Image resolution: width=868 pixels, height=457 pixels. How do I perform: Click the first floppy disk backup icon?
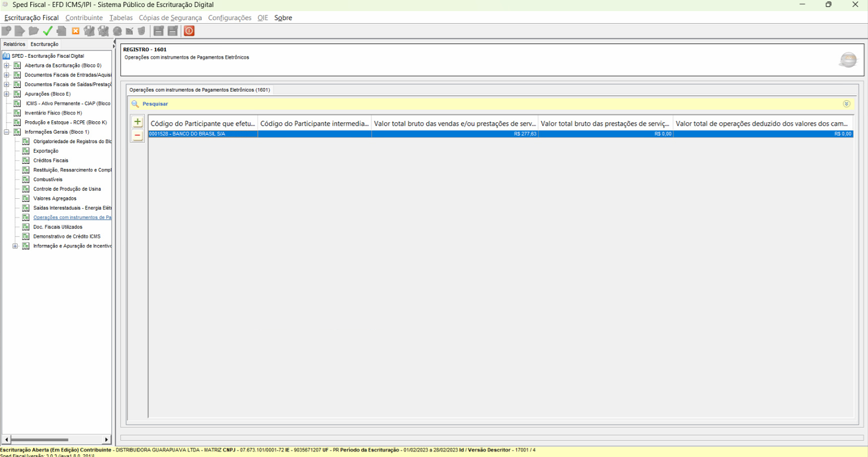coord(159,31)
